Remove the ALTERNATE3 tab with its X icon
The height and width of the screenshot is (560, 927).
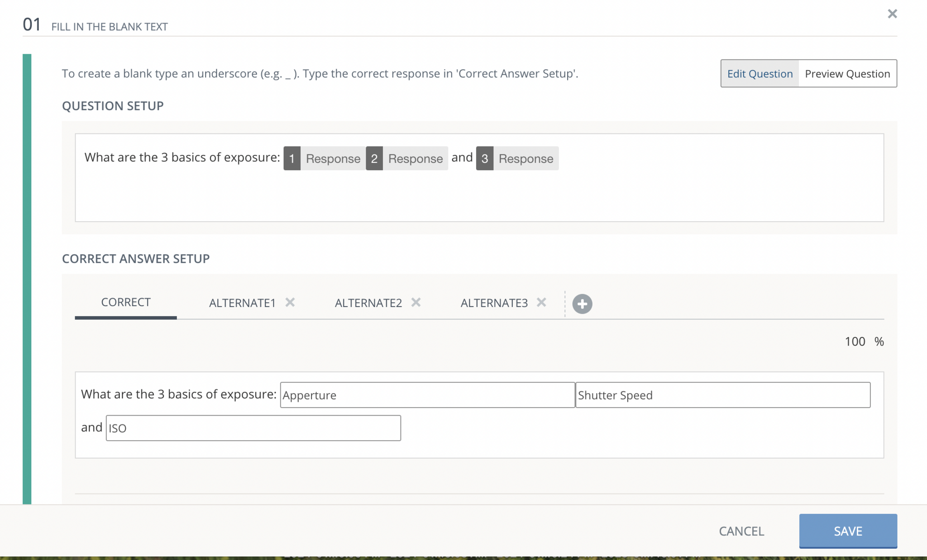[x=541, y=302]
